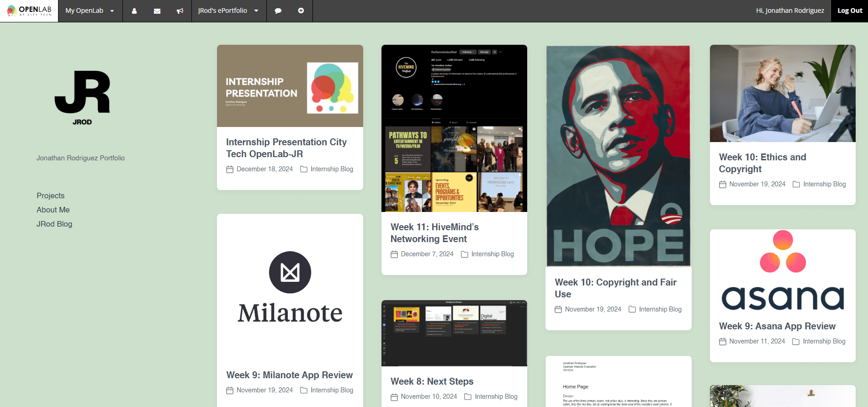Click folder icon in Week 11 HiveMind card

[x=465, y=254]
